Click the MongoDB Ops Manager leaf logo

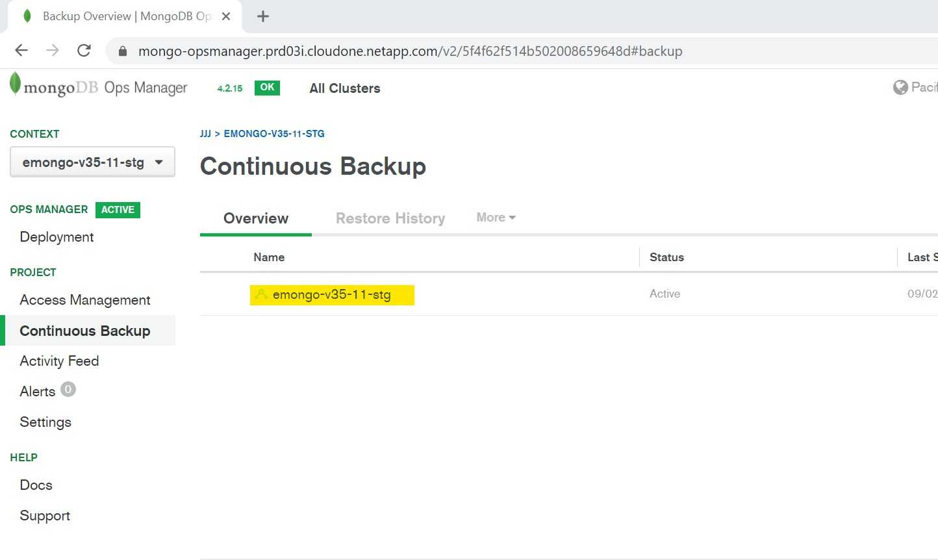point(15,84)
